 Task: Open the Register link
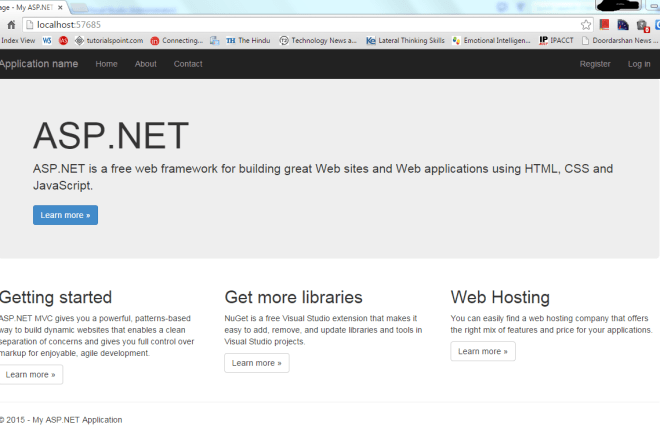[595, 64]
